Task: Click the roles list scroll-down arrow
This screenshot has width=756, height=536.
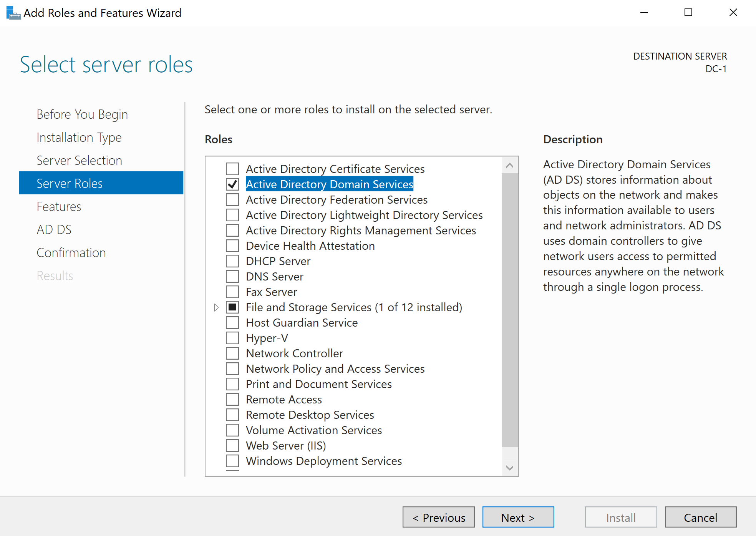Action: pyautogui.click(x=510, y=468)
